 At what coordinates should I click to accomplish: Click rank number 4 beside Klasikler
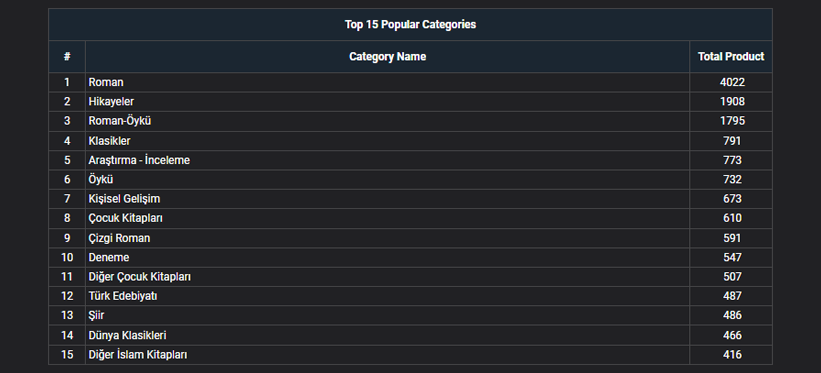pos(67,141)
